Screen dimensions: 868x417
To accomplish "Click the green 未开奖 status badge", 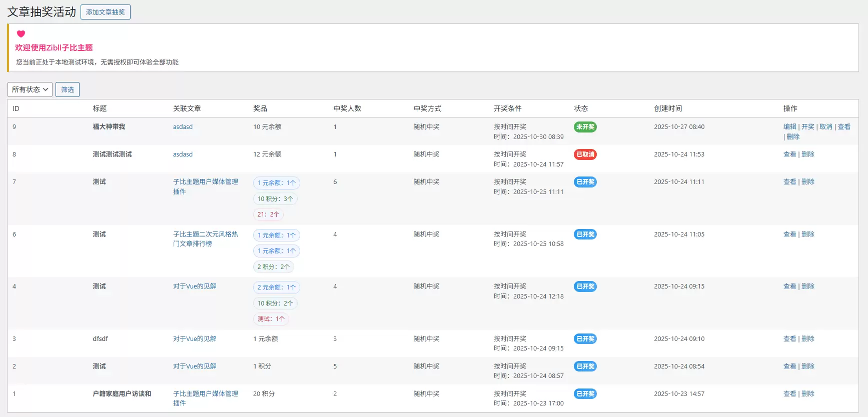I will click(x=585, y=127).
